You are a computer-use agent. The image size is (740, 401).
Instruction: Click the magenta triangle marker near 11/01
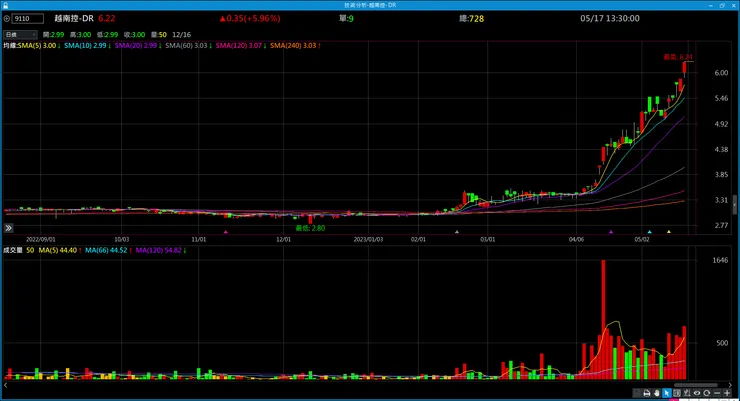226,232
